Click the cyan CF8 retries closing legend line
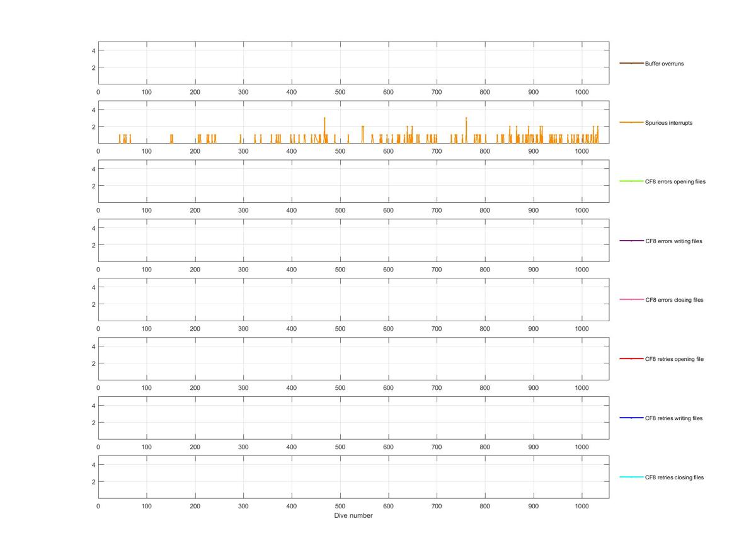 [x=631, y=477]
